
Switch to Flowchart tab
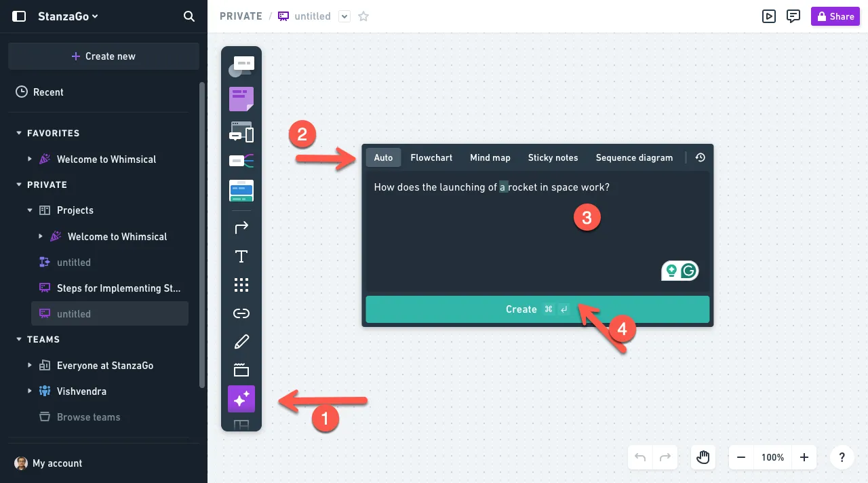click(x=431, y=157)
